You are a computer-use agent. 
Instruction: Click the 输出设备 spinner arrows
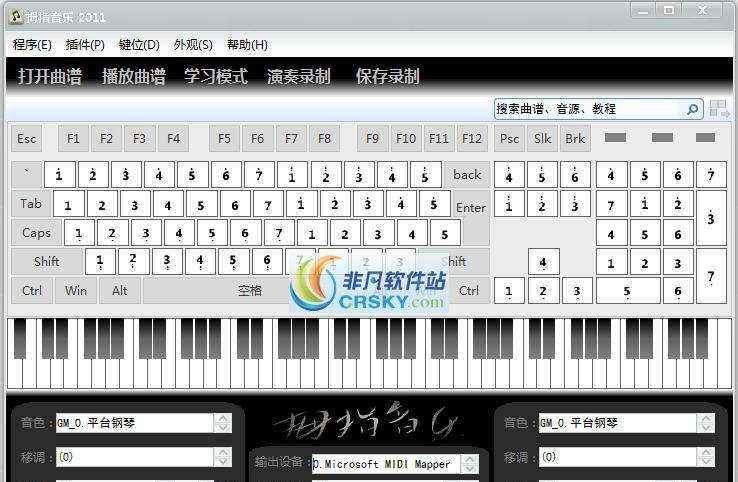tap(470, 464)
